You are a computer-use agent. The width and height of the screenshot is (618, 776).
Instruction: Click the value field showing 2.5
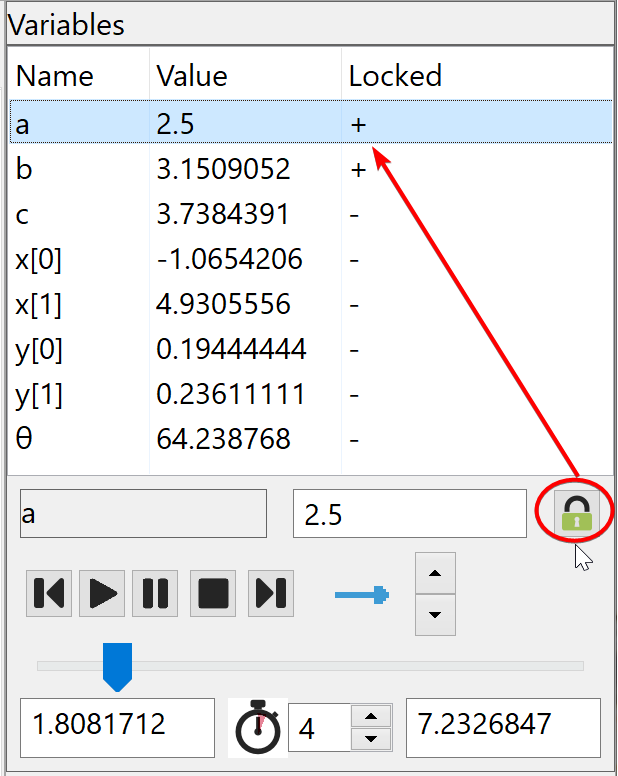408,514
